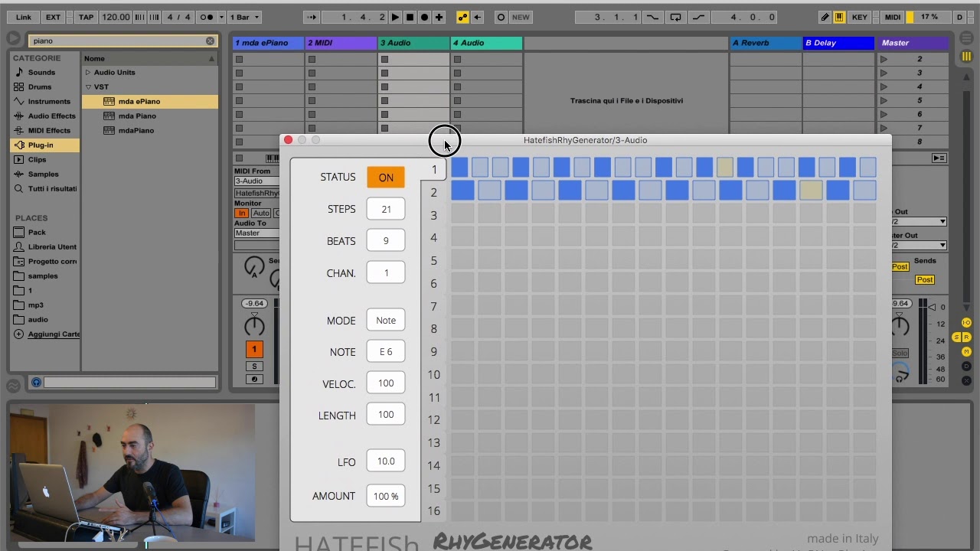
Task: Sort browser list by Nome column
Action: [x=149, y=58]
